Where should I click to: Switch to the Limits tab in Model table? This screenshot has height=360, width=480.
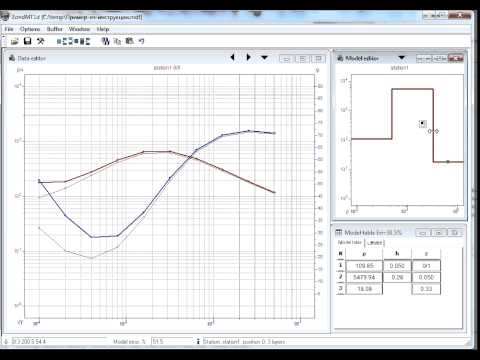point(374,243)
